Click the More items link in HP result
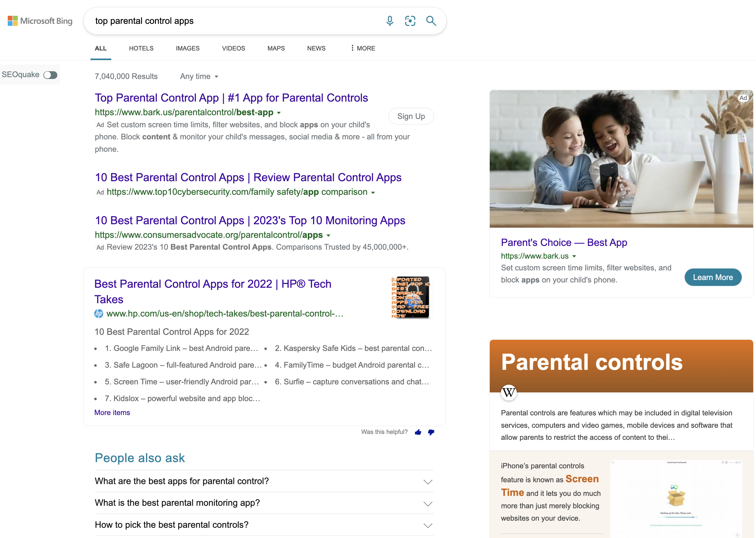Viewport: 756px width, 538px height. [112, 412]
